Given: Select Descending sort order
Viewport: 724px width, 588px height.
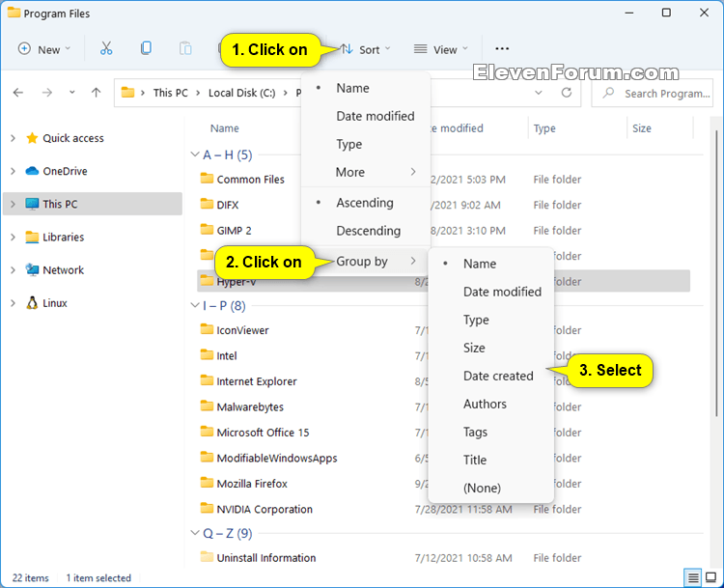Looking at the screenshot, I should (366, 231).
